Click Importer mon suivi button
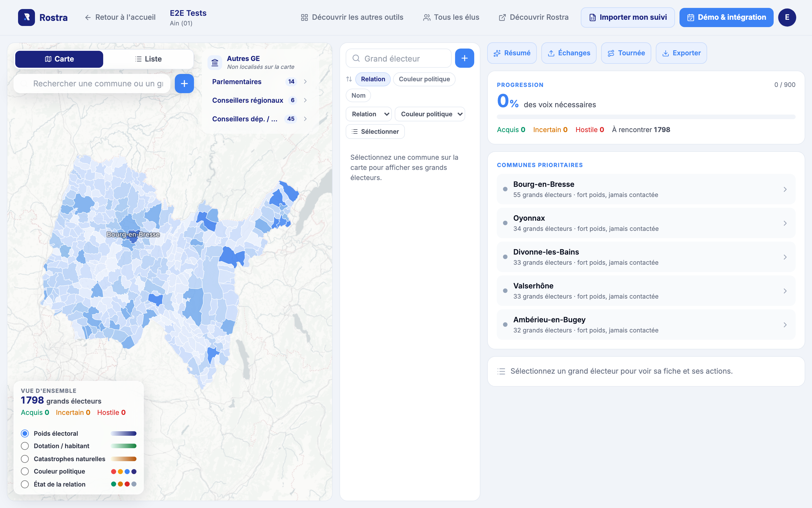The image size is (812, 508). [x=628, y=17]
